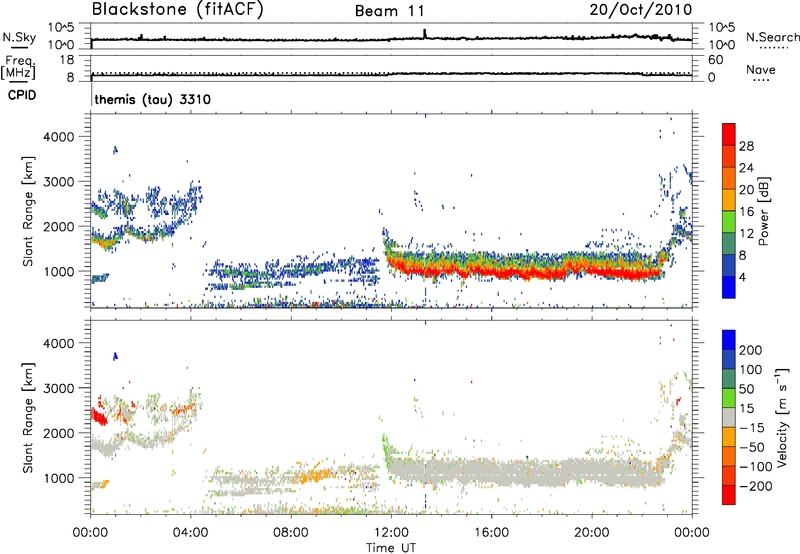Click the power colorbar value '4'
800x554 pixels.
tap(743, 277)
